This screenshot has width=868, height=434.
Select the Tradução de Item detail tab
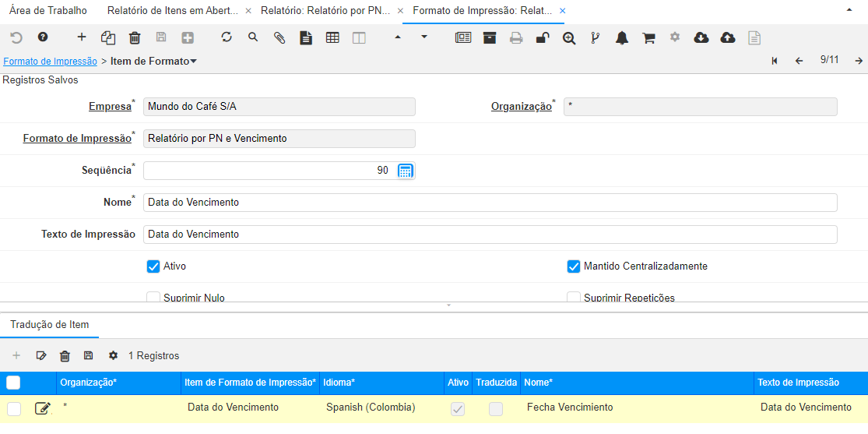coord(49,325)
